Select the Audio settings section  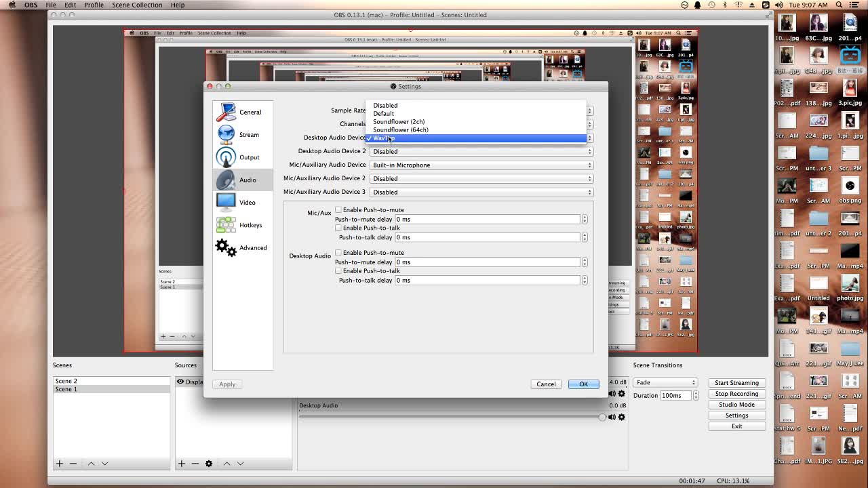(x=243, y=180)
